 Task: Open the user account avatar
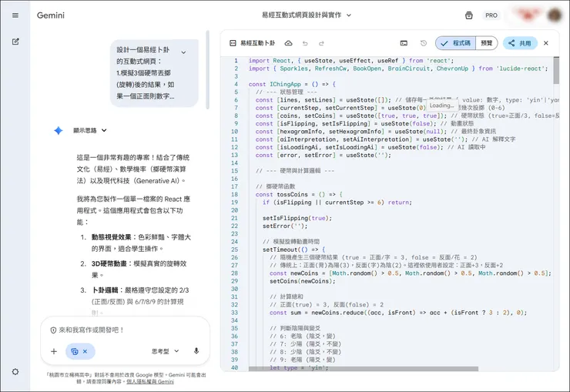click(555, 15)
